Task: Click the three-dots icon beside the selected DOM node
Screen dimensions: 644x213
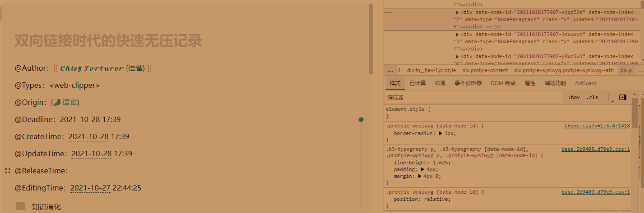Action: point(388,12)
